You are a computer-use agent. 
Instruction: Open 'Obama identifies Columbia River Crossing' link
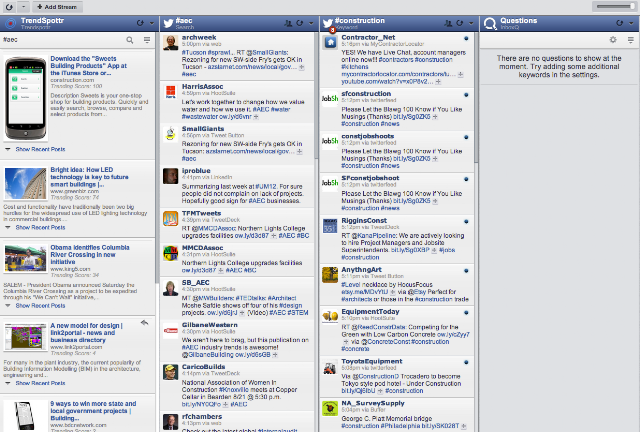[x=90, y=254]
